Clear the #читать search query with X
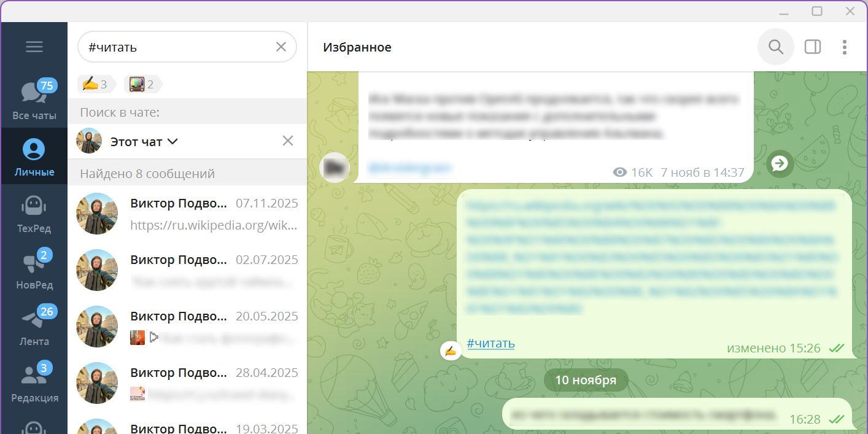 click(x=281, y=46)
